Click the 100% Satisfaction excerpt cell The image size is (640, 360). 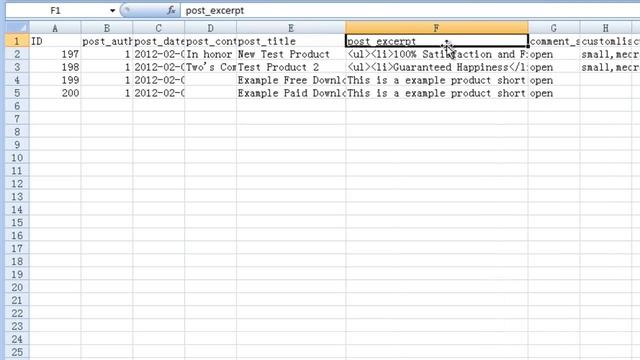click(x=436, y=54)
